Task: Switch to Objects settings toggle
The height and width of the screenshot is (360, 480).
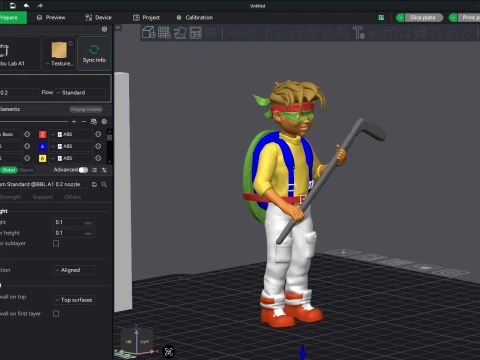Action: coord(26,170)
